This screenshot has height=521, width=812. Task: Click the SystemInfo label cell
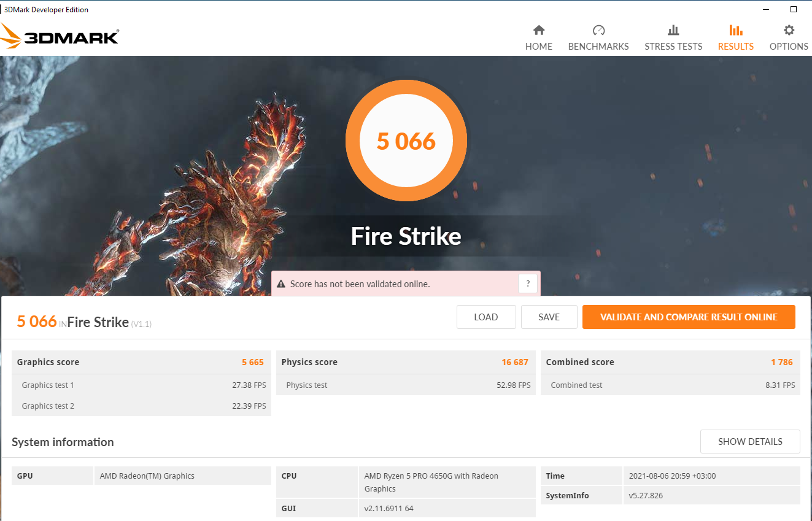tap(581, 495)
